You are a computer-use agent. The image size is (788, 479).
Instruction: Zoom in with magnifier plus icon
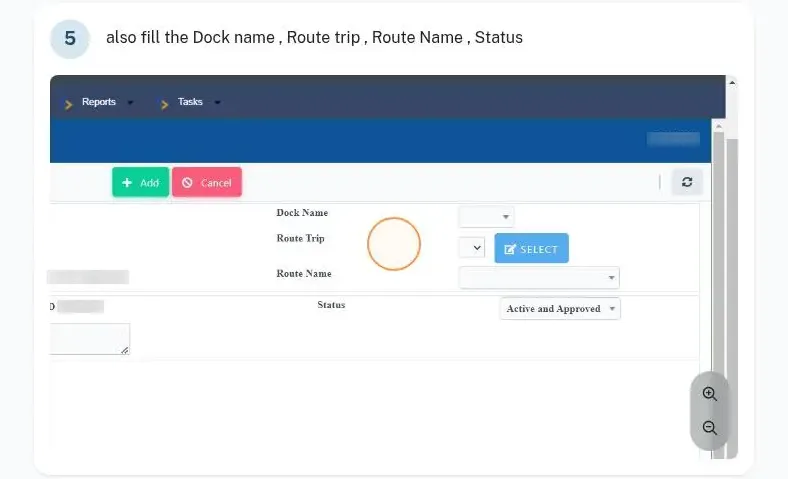(x=710, y=394)
